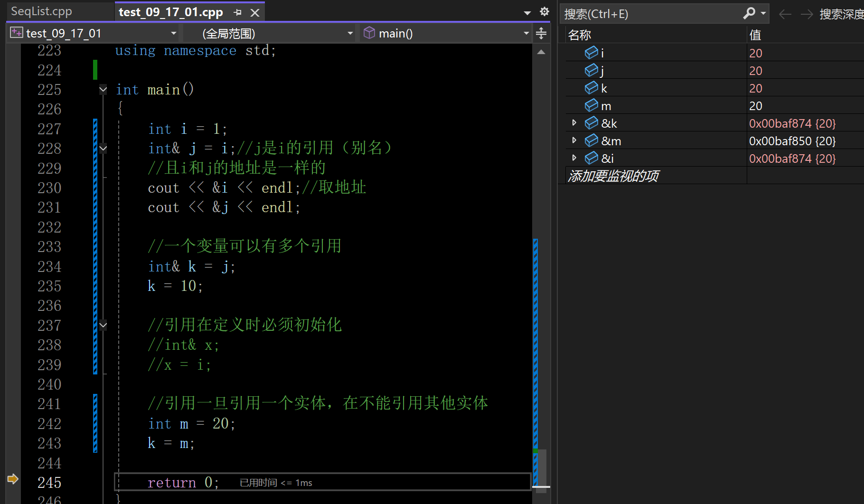Screen dimensions: 864x504
Task: Collapse the main function with the line 225 chevron
Action: tap(103, 89)
